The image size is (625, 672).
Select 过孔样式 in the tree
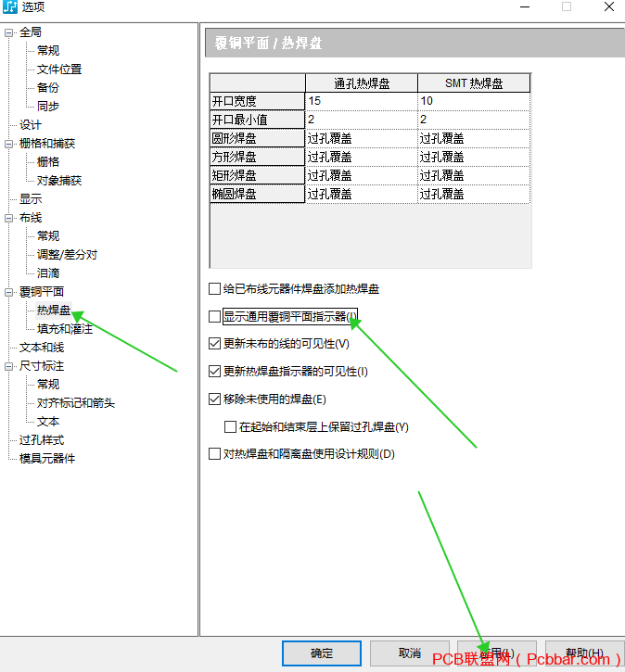click(42, 440)
